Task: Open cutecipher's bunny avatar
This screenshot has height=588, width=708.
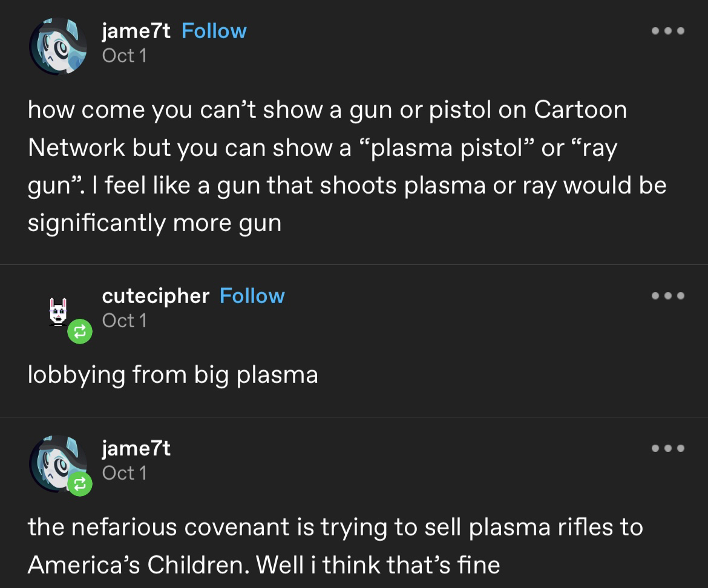Action: coord(58,312)
